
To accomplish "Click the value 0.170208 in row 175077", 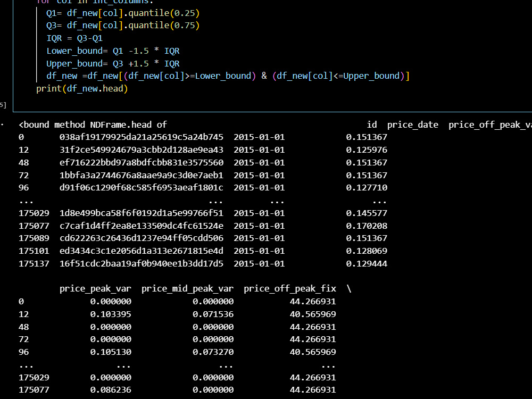I will pos(367,226).
